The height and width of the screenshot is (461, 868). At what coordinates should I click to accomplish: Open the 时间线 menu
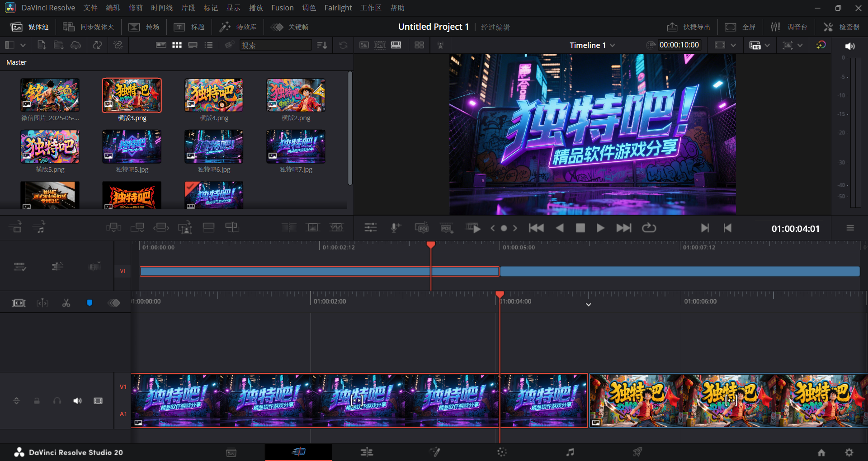click(x=161, y=8)
